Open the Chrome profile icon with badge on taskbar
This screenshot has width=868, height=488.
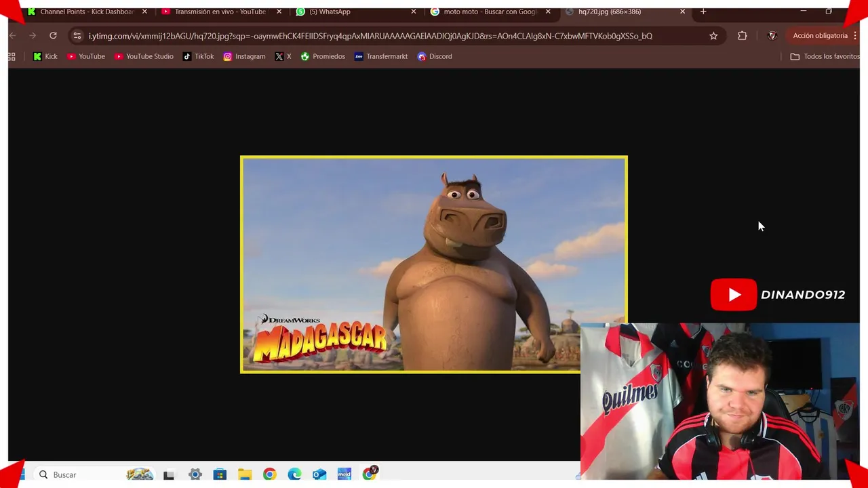(x=370, y=474)
